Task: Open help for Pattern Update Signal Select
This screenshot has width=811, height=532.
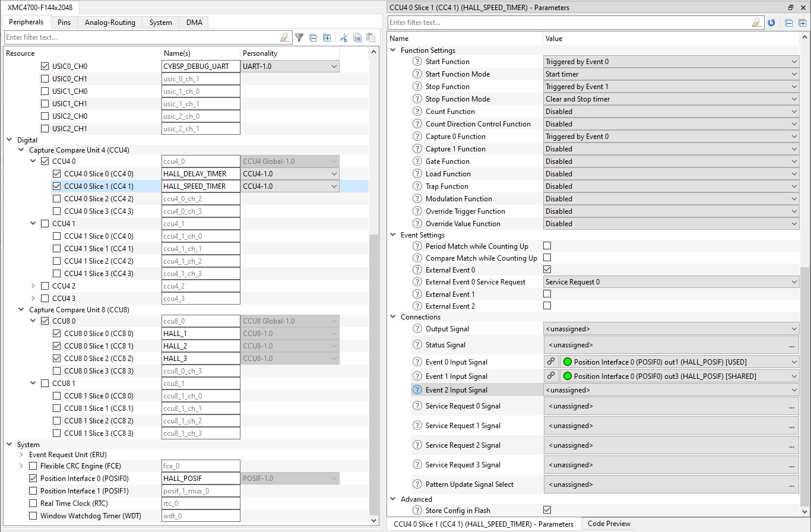Action: tap(417, 484)
